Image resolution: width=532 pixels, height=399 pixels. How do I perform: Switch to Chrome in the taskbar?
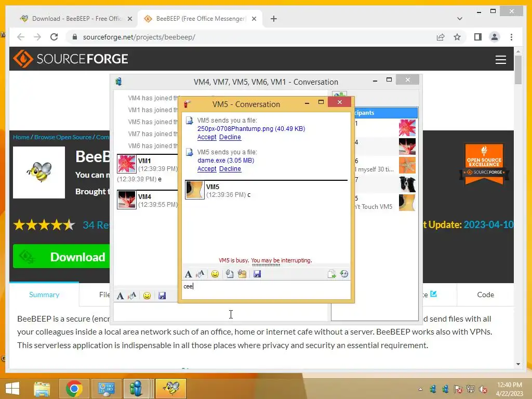[x=74, y=389]
